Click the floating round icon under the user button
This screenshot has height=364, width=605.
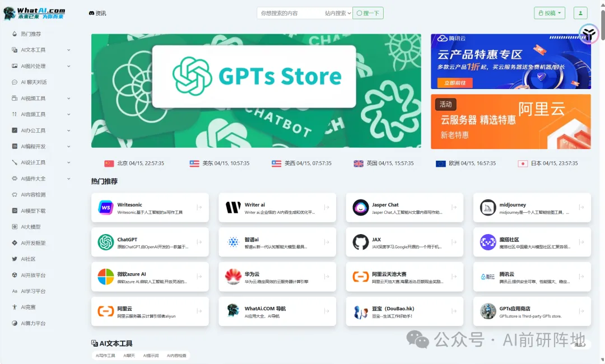click(x=589, y=34)
